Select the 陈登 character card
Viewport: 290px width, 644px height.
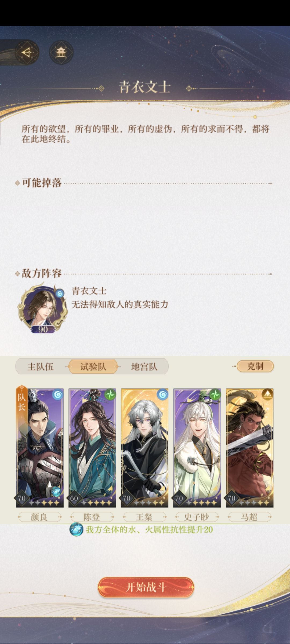coord(92,448)
